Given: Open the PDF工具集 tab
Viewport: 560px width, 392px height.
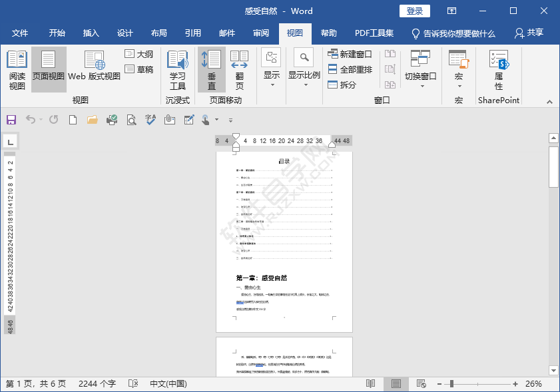Looking at the screenshot, I should click(374, 33).
